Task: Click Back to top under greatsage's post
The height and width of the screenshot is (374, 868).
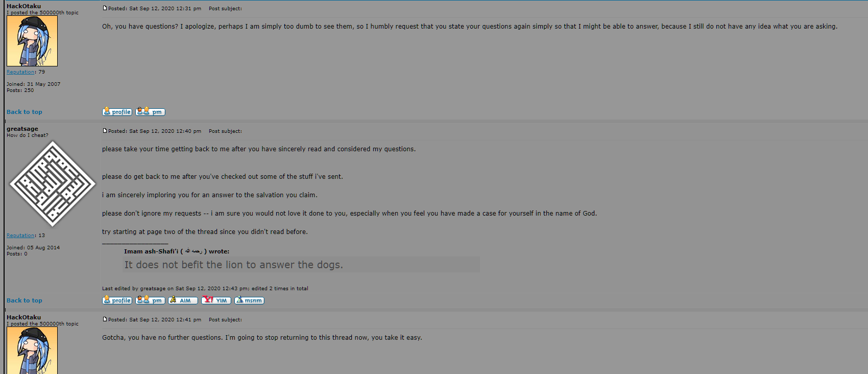Action: coord(25,300)
